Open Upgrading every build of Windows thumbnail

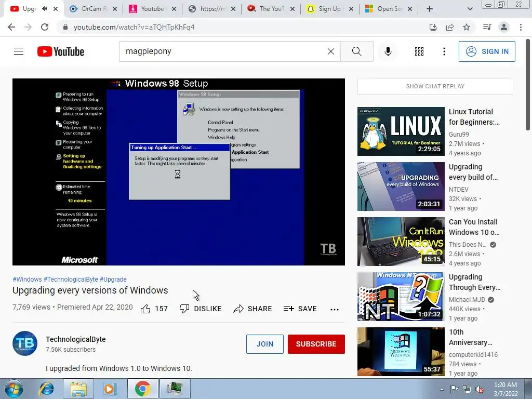tap(401, 187)
